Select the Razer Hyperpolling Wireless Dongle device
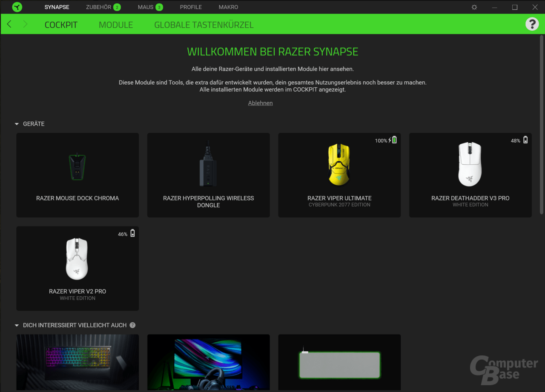 tap(208, 175)
